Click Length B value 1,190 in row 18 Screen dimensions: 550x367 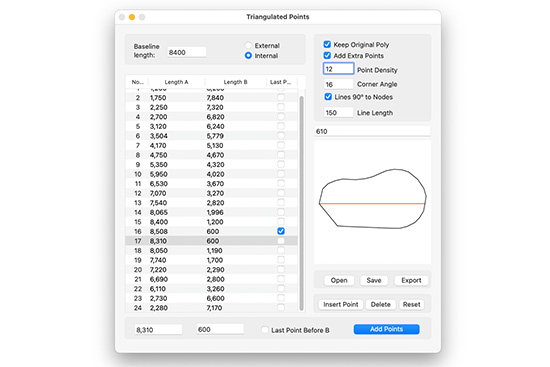tap(214, 250)
